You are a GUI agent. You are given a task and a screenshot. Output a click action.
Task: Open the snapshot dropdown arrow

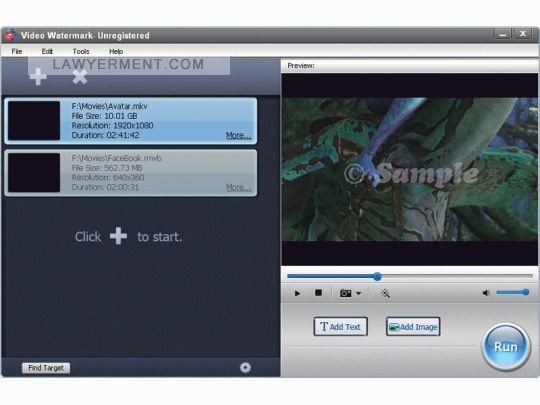pos(359,293)
